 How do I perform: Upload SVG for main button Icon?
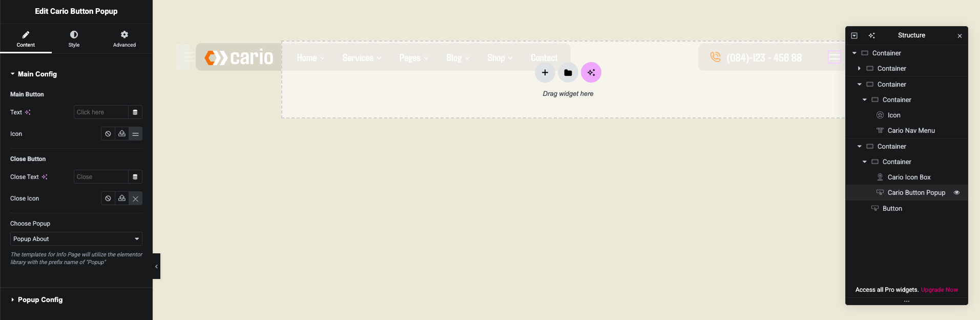122,134
